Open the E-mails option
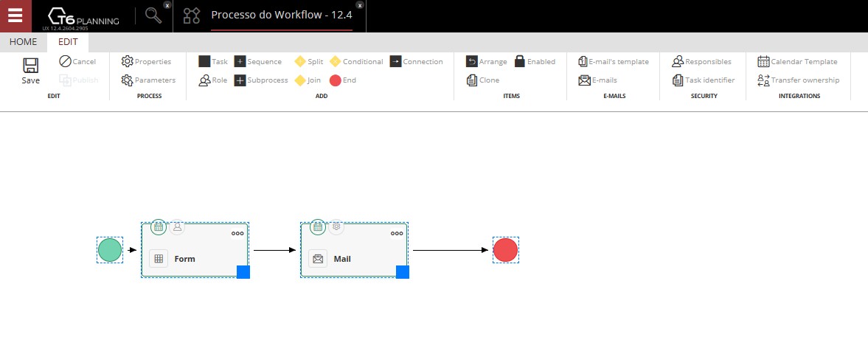Screen dimensions: 868x337 click(598, 80)
